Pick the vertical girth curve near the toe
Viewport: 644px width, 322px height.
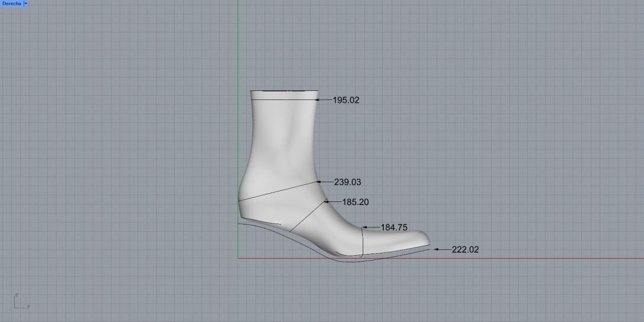363,242
